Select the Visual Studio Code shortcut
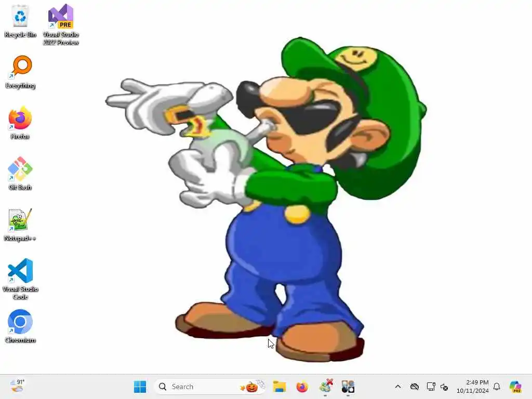Viewport: 532px width, 399px height. pyautogui.click(x=20, y=279)
